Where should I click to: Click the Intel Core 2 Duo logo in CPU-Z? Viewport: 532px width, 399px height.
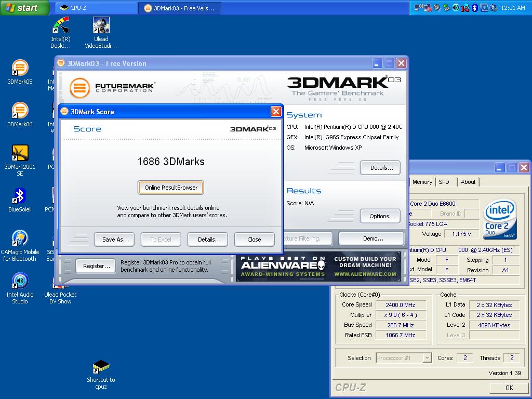coord(500,219)
